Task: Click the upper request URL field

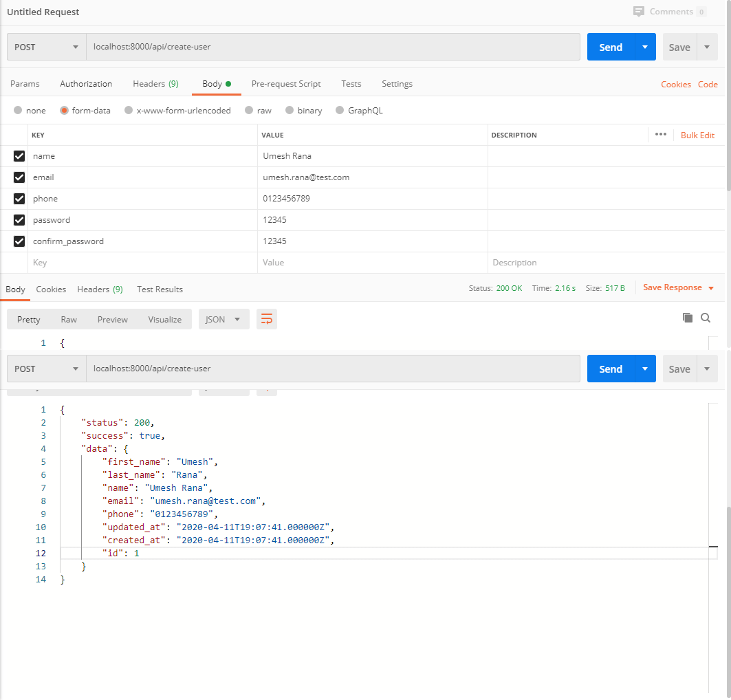Action: (333, 47)
